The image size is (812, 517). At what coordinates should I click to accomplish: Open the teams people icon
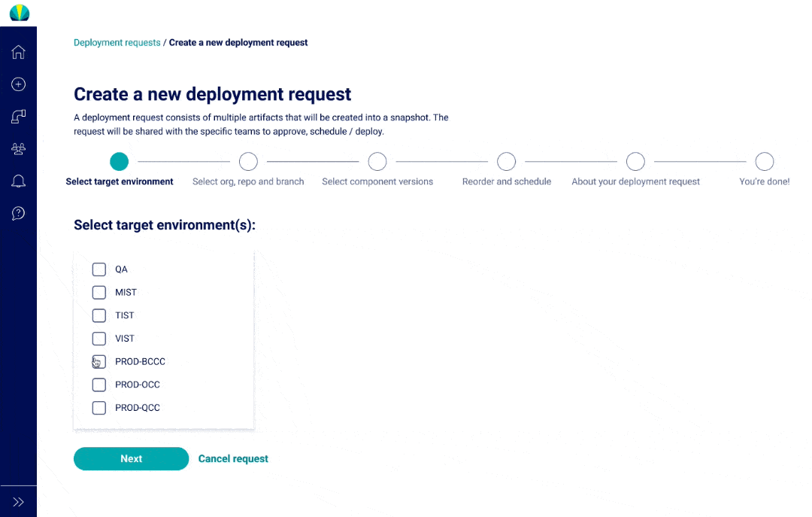click(18, 149)
